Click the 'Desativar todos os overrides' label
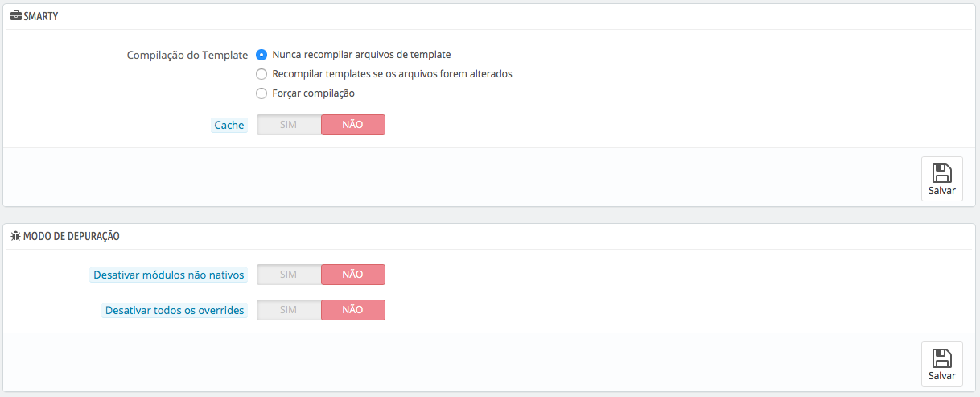The image size is (980, 397). (x=175, y=310)
